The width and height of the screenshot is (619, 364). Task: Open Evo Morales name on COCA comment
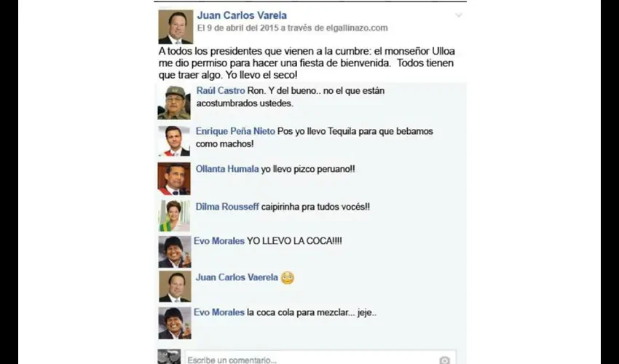(219, 241)
